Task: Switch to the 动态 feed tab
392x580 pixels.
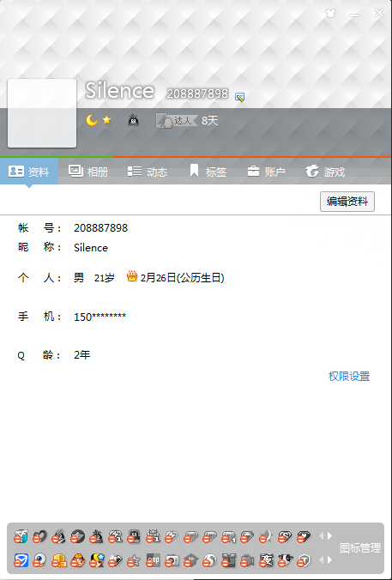Action: [x=148, y=172]
